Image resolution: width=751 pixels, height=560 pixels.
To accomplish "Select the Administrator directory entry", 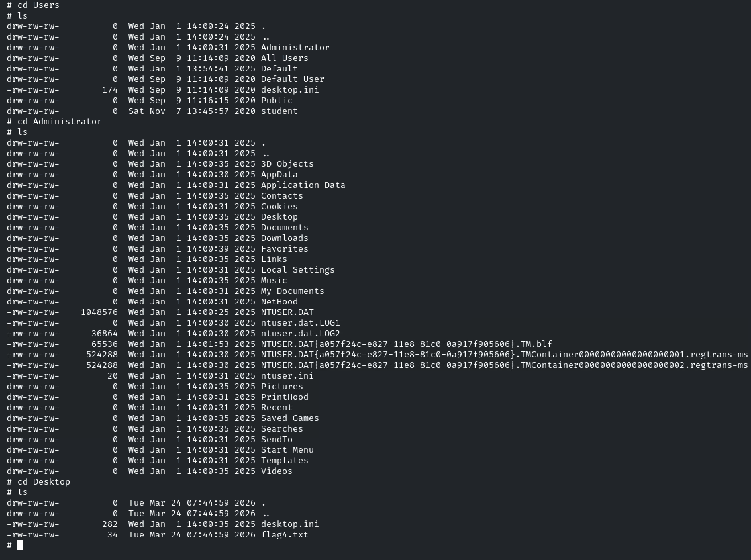I will (x=295, y=48).
